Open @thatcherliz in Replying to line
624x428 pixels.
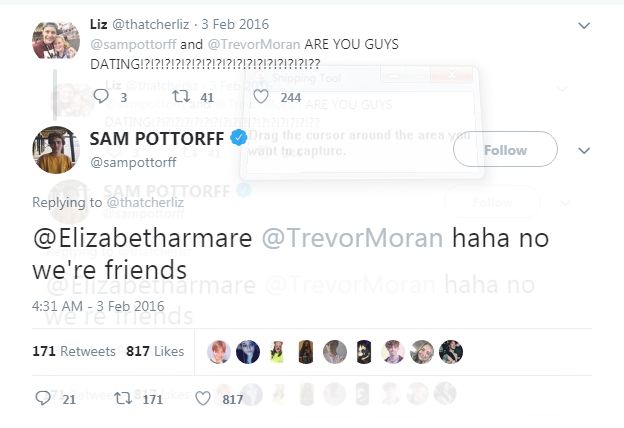point(145,202)
